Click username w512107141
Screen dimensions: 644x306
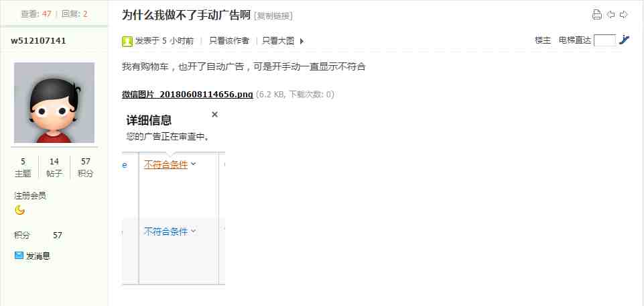point(38,41)
